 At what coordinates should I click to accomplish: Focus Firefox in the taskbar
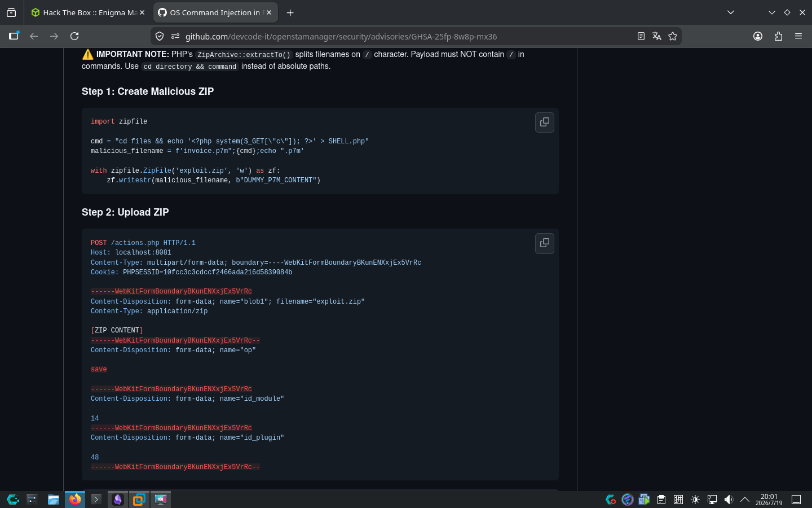(75, 500)
